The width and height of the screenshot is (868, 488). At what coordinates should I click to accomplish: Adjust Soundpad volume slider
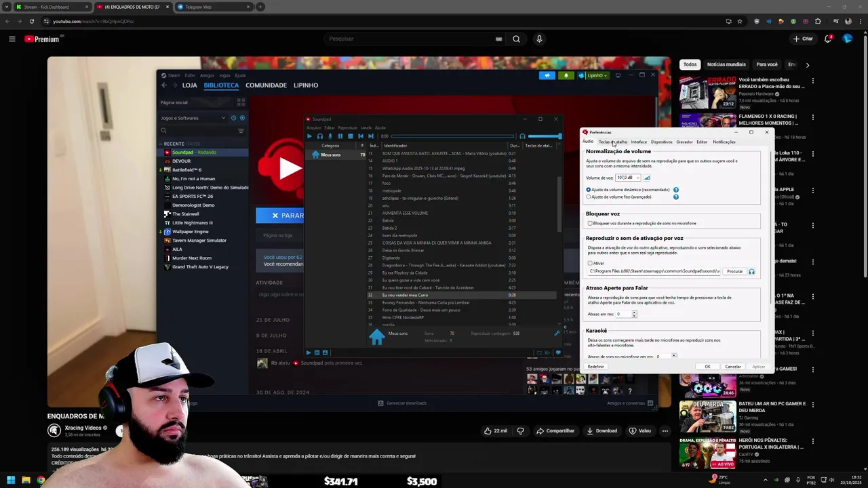[x=545, y=136]
